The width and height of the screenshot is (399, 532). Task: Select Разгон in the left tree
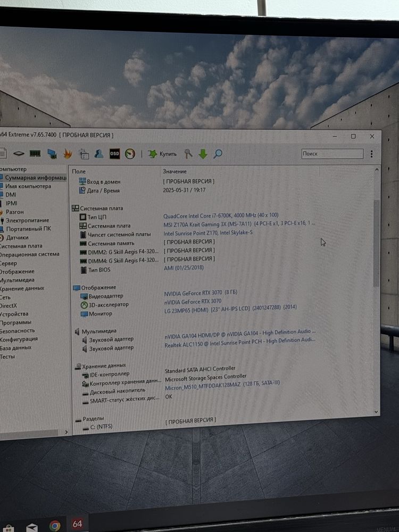(x=14, y=212)
